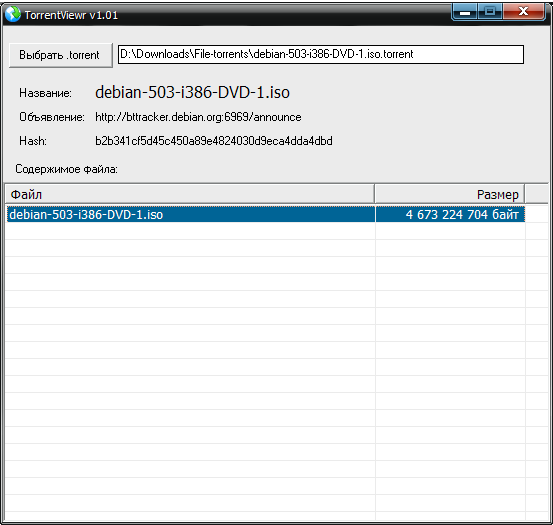Image resolution: width=553 pixels, height=525 pixels.
Task: Click the 'Объявление:' label
Action: pyautogui.click(x=52, y=117)
